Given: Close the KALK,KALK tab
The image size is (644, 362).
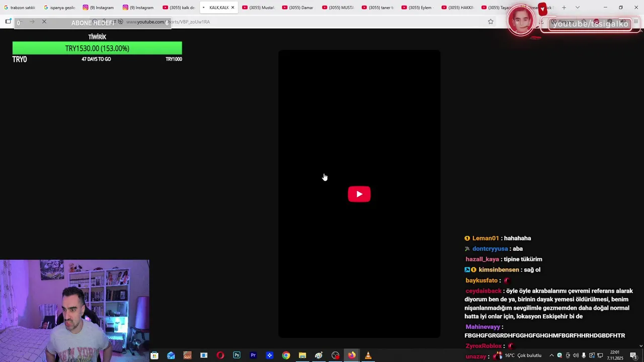Looking at the screenshot, I should click(x=232, y=8).
